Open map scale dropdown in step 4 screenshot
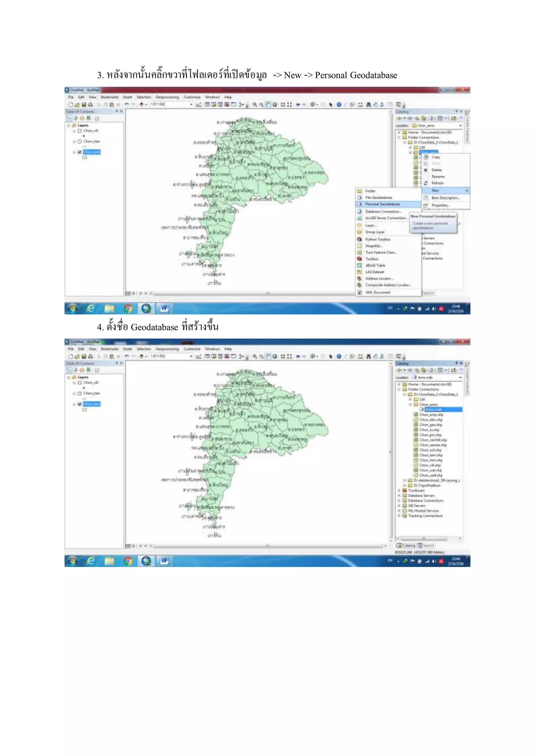The image size is (535, 756). click(x=191, y=357)
